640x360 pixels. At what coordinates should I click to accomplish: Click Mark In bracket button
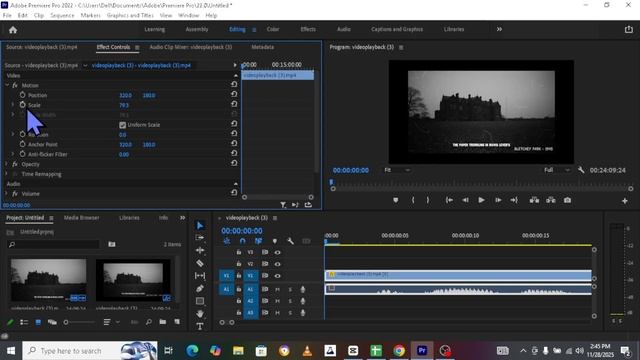(x=413, y=200)
